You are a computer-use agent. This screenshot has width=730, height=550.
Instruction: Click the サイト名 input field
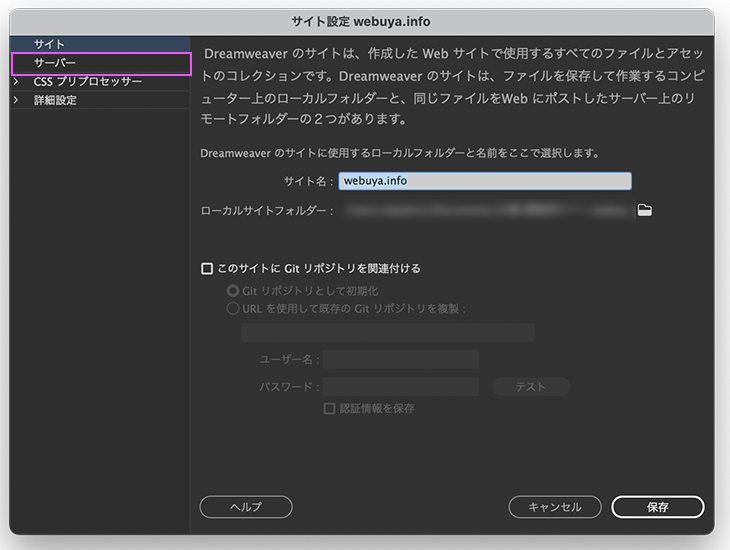coord(485,181)
